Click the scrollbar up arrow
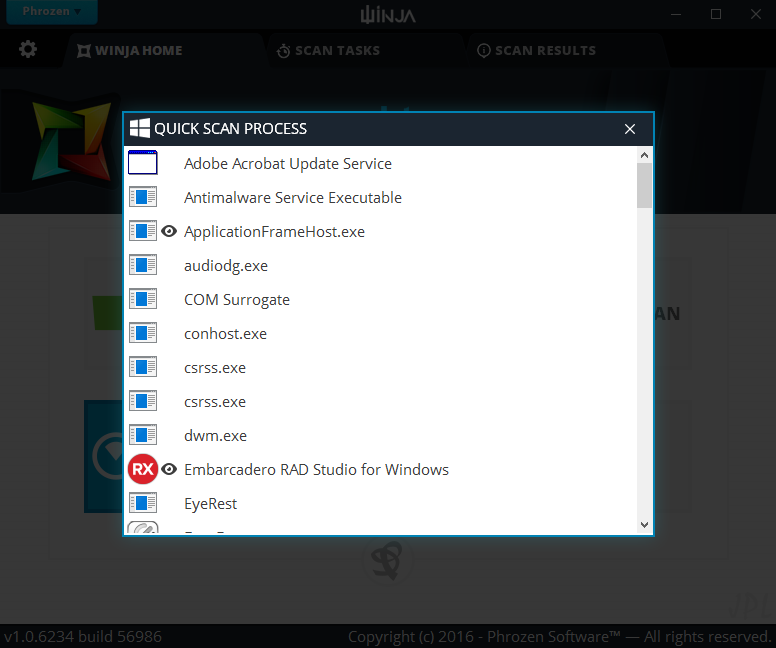The width and height of the screenshot is (776, 648). (644, 155)
